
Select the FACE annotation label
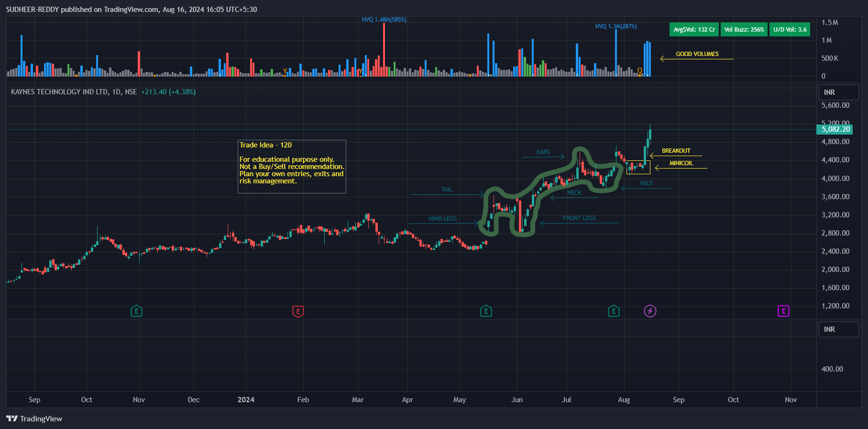[x=646, y=183]
